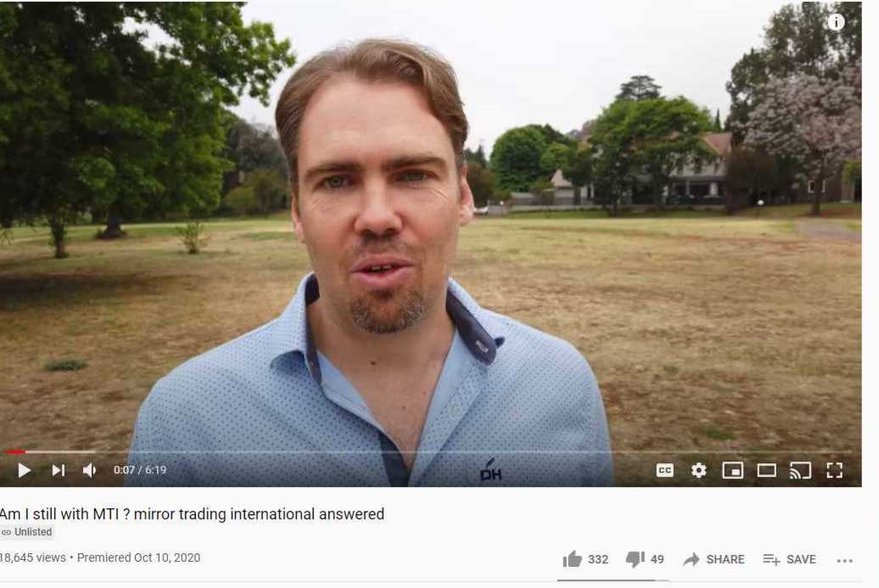Viewport: 879px width, 588px height.
Task: Enter full screen mode
Action: (835, 470)
